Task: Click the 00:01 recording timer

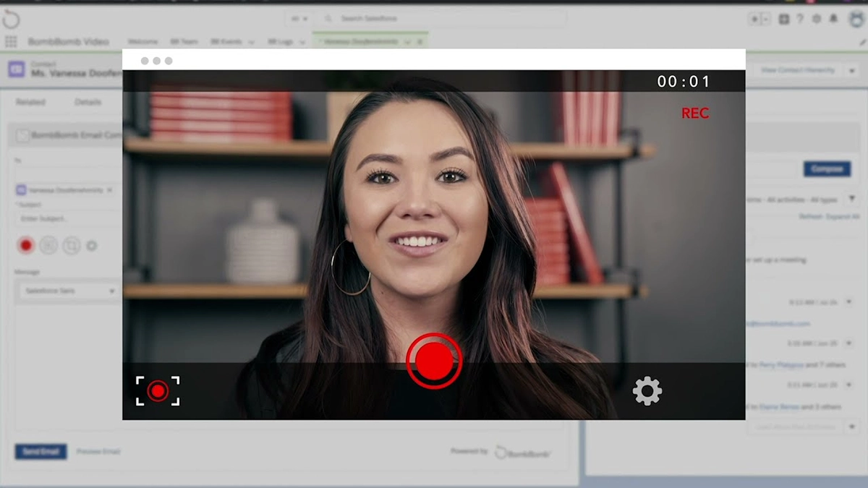Action: [684, 82]
